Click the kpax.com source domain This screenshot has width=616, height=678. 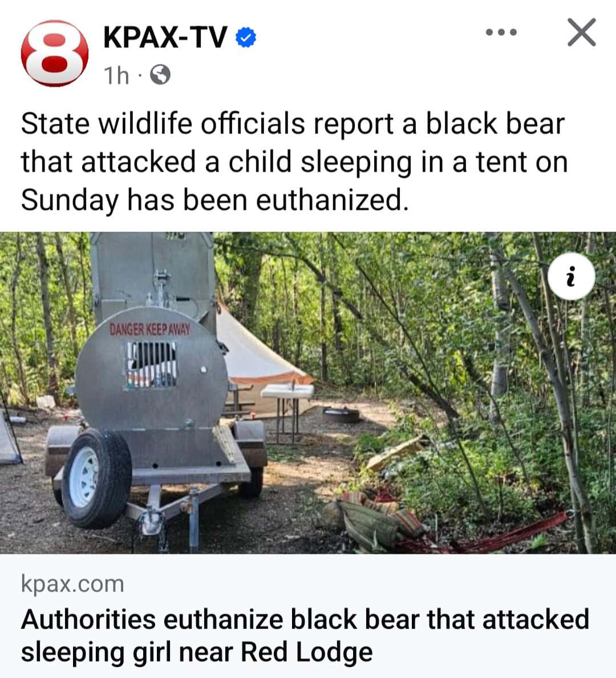click(72, 584)
